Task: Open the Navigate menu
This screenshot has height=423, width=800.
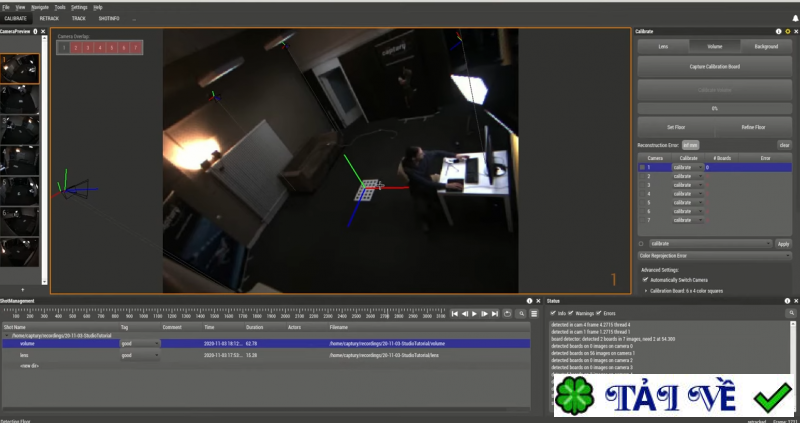Action: coord(39,7)
